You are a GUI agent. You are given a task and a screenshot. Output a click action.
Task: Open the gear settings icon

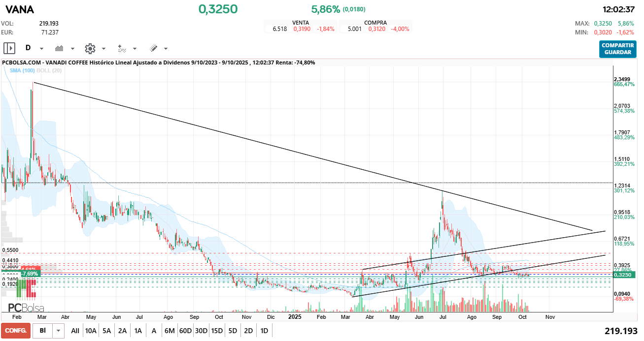pos(90,48)
